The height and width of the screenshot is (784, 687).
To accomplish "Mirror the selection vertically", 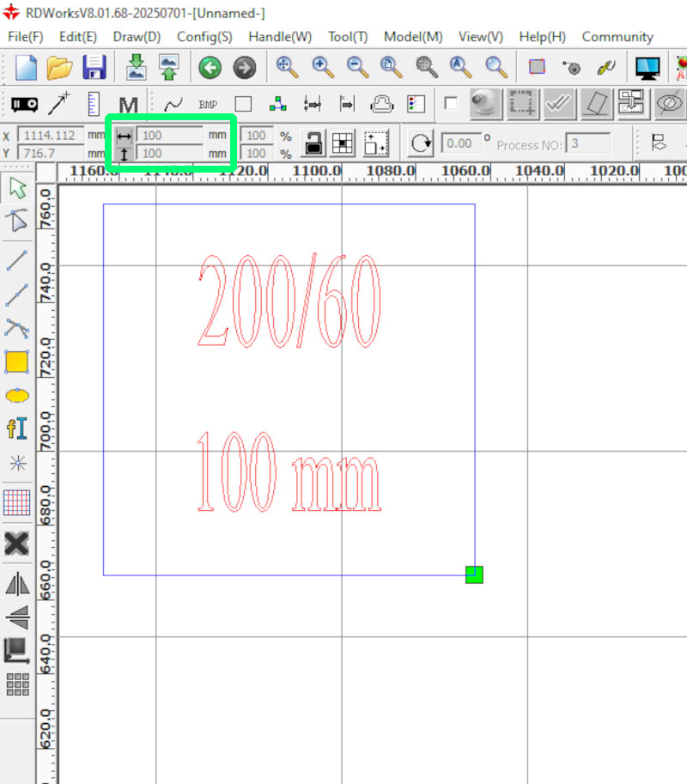I will pyautogui.click(x=18, y=617).
